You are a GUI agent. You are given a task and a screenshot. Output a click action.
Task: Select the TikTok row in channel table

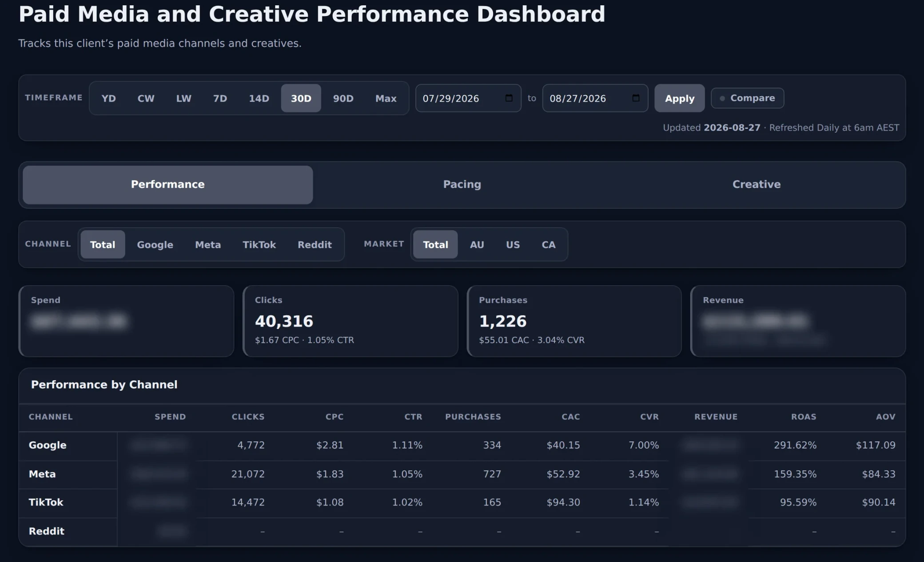click(462, 503)
